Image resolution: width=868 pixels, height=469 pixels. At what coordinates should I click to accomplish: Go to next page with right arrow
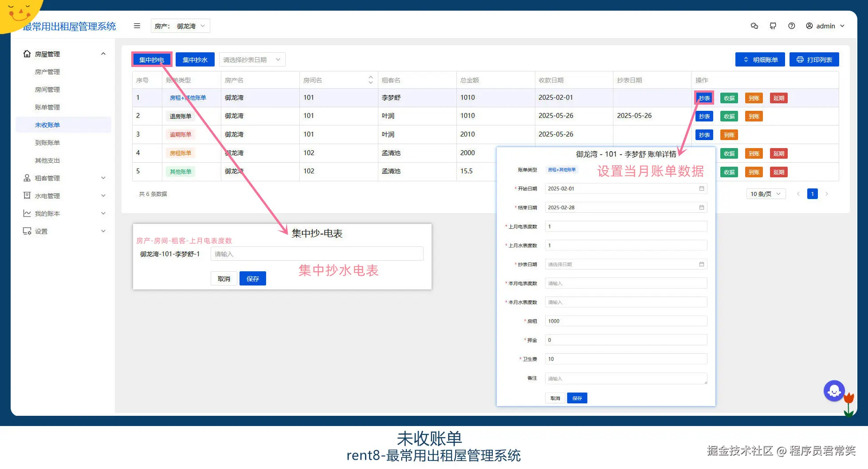coord(827,194)
